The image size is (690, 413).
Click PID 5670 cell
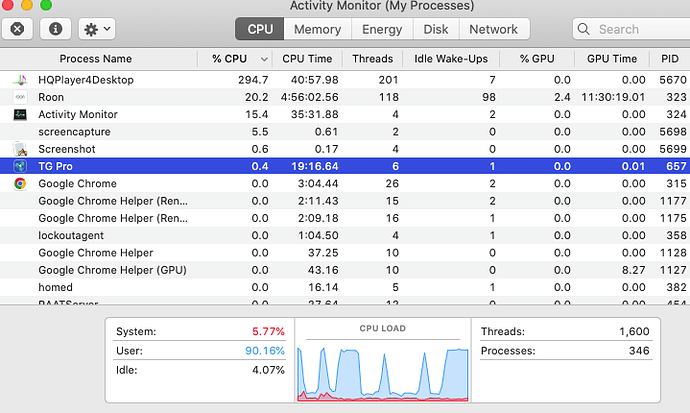coord(673,80)
